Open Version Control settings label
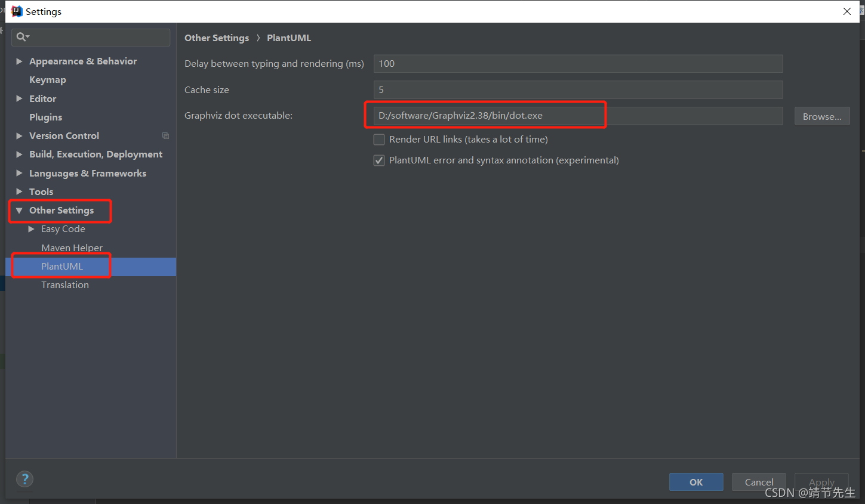The image size is (865, 504). click(64, 136)
